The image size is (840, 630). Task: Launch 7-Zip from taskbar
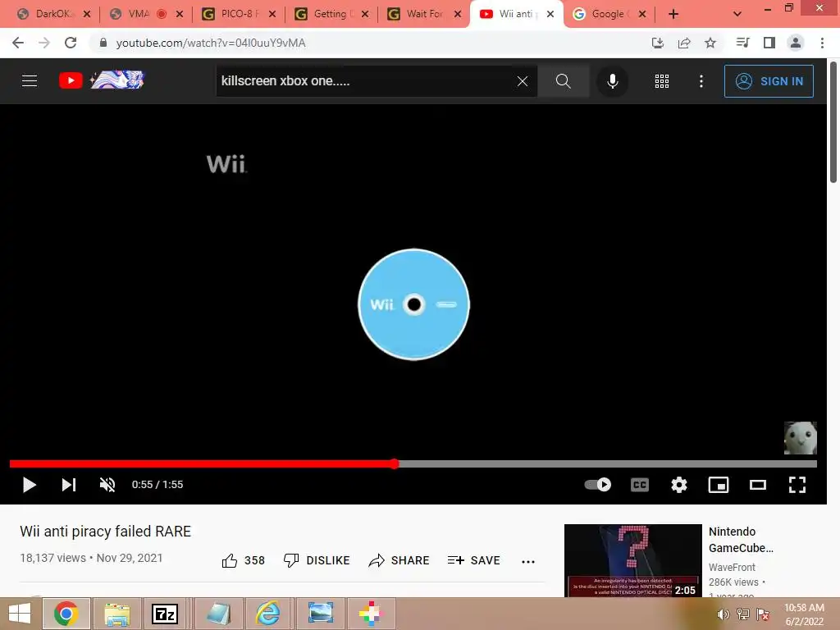(x=165, y=614)
